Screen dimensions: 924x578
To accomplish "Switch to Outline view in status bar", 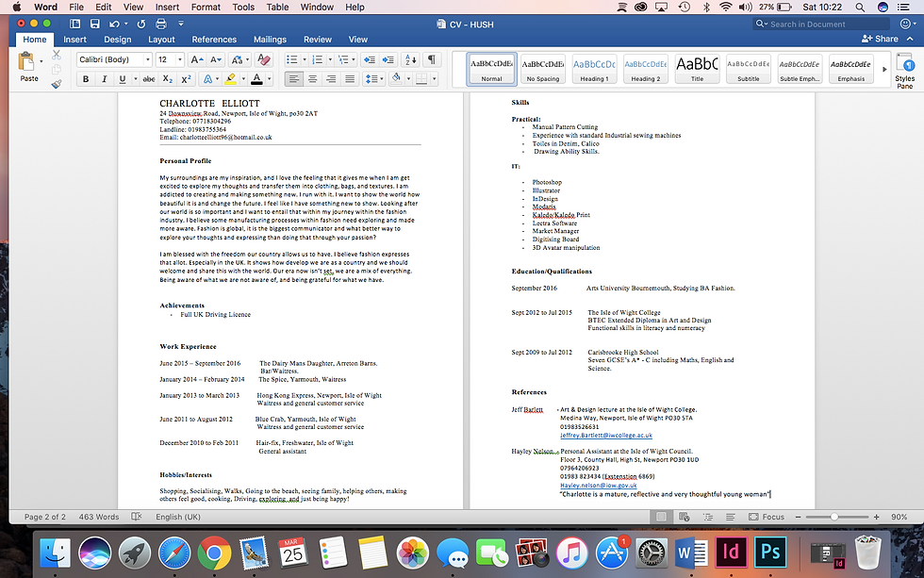I will tap(708, 517).
